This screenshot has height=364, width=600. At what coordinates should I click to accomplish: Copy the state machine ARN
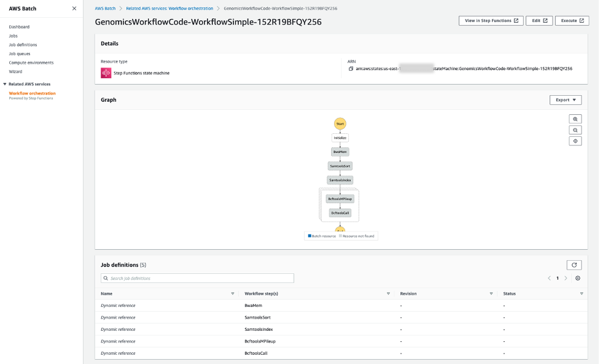[351, 69]
